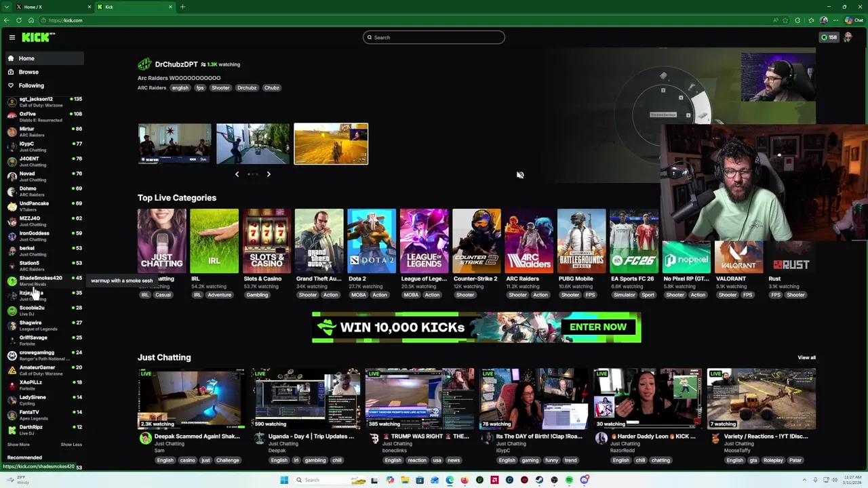This screenshot has width=868, height=488.
Task: Open the ARC Raiders category card
Action: [529, 241]
